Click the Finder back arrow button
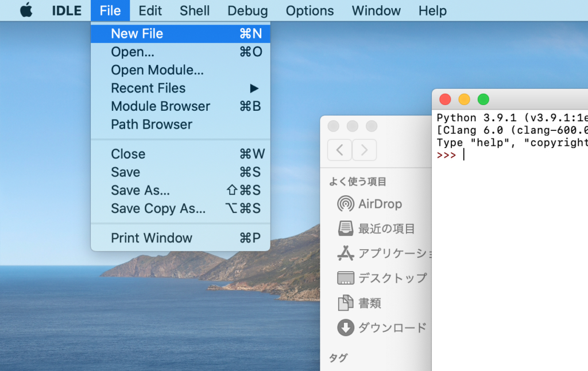The height and width of the screenshot is (371, 588). coord(339,150)
